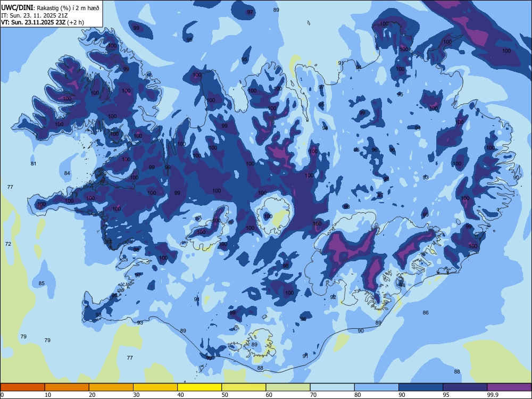Click the '0' tick label at legend start
The width and height of the screenshot is (532, 399).
[x=2, y=395]
